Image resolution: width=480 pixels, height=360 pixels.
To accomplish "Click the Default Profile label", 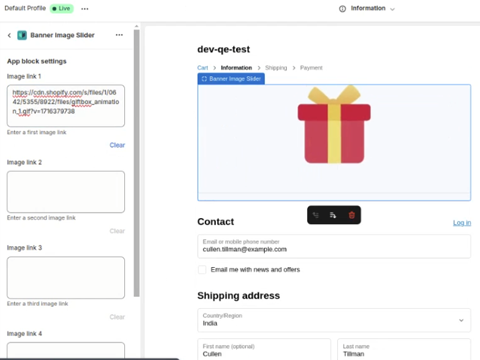I will [25, 8].
